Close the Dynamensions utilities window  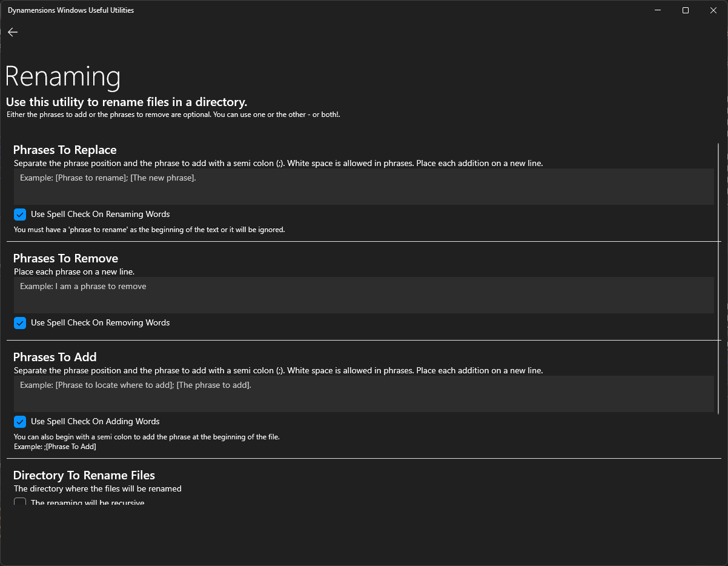coord(713,10)
